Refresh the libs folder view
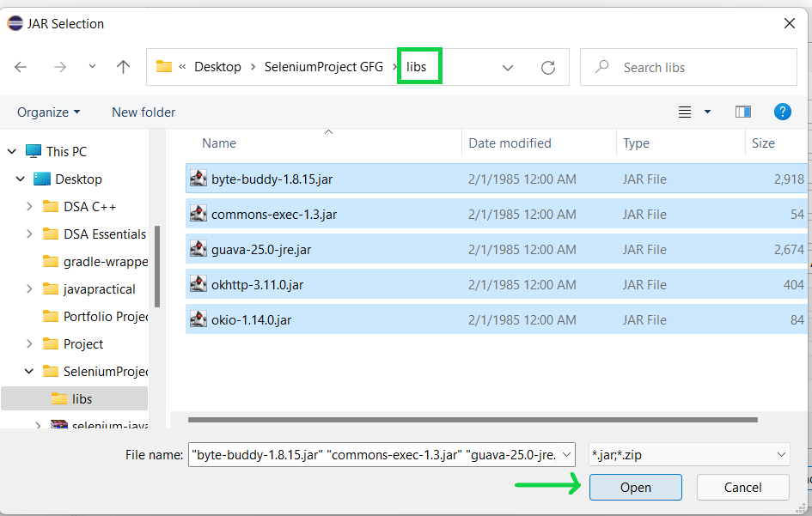This screenshot has height=516, width=812. tap(548, 67)
